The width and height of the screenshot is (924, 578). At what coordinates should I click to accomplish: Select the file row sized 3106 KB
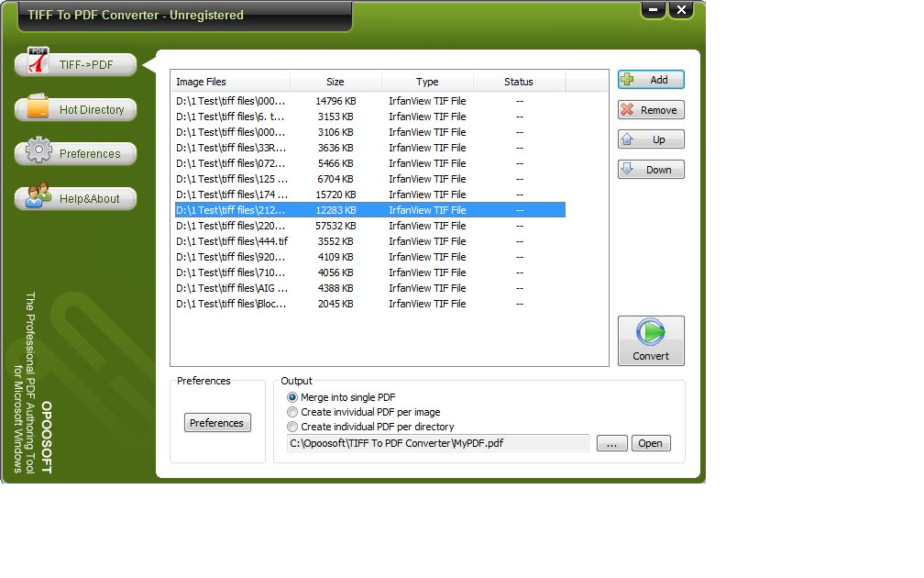370,132
